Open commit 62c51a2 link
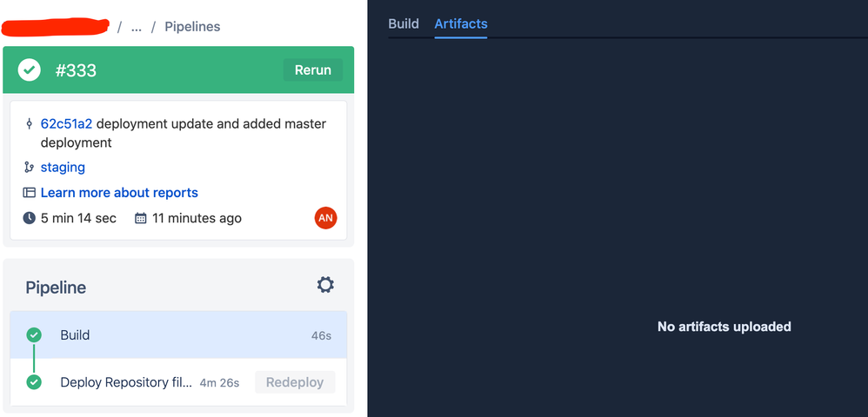This screenshot has height=417, width=868. (x=66, y=124)
